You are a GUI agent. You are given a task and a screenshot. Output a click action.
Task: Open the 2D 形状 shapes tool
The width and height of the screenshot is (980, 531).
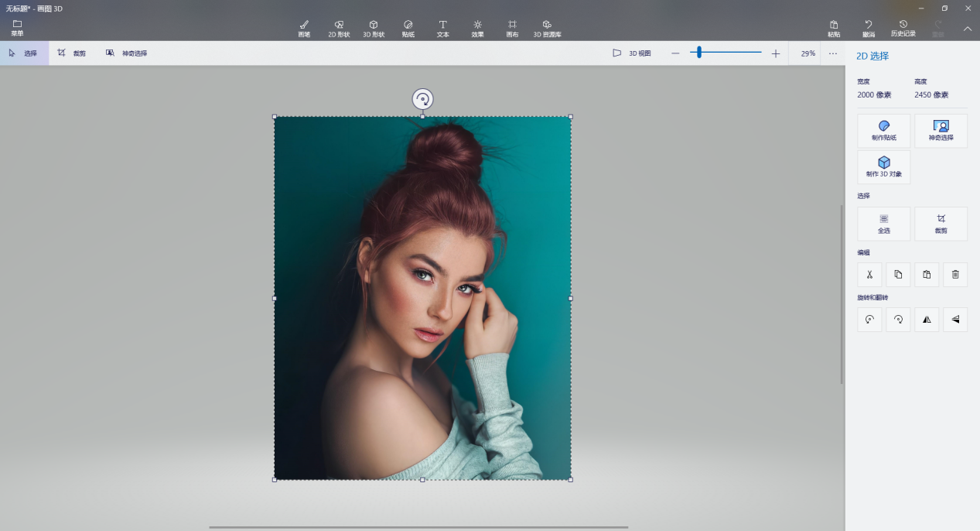coord(339,29)
